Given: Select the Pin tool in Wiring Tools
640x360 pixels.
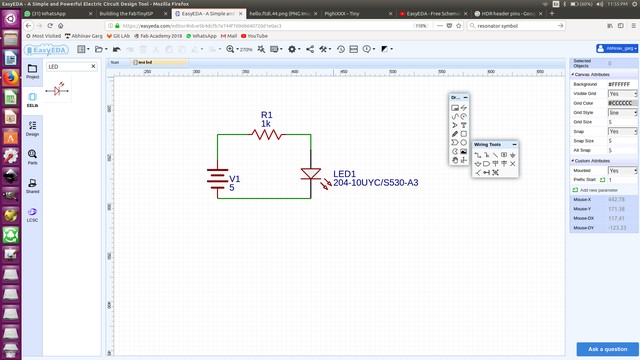Looking at the screenshot, I should coord(487,173).
